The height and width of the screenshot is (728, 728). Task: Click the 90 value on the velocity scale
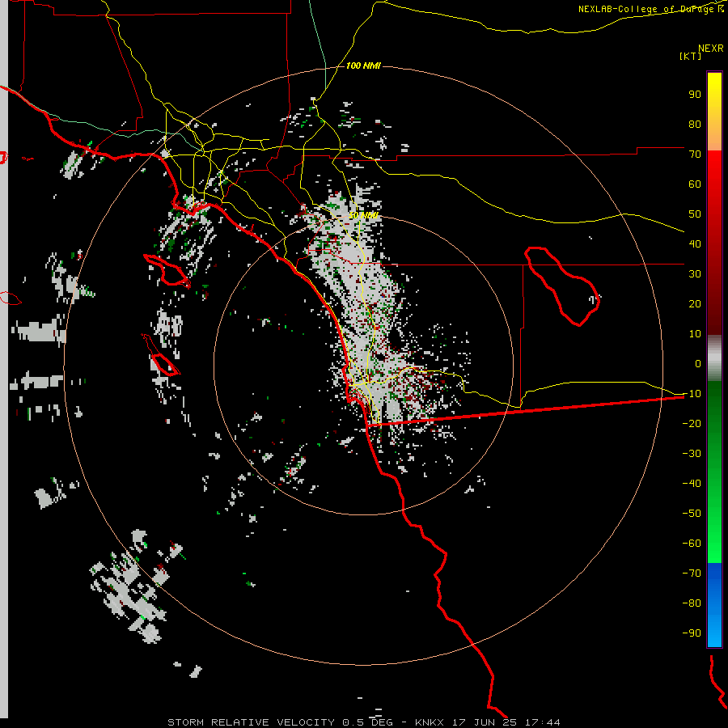[695, 95]
